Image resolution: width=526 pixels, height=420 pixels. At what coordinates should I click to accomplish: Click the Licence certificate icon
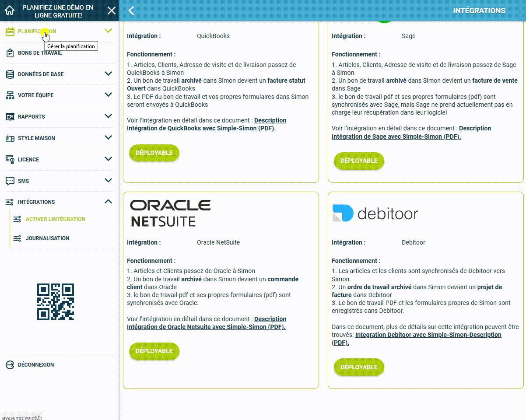pyautogui.click(x=10, y=160)
